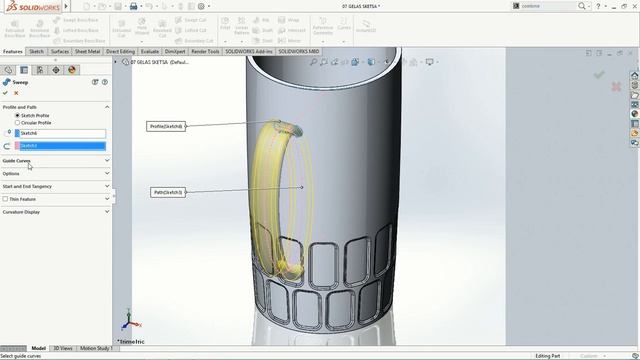This screenshot has height=360, width=640.
Task: Open SOLIDWORKS Resources home icon in task pane
Action: (x=635, y=76)
